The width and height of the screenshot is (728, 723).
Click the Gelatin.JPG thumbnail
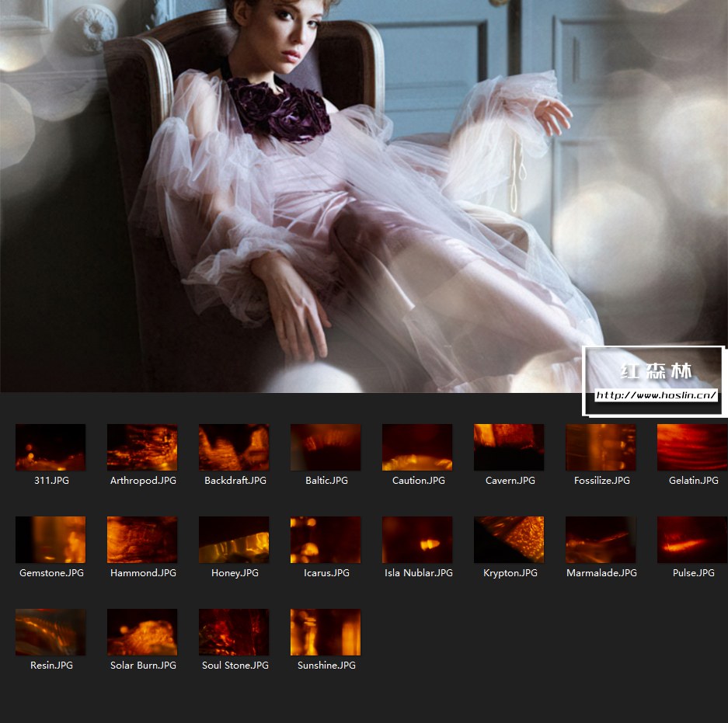tap(692, 447)
